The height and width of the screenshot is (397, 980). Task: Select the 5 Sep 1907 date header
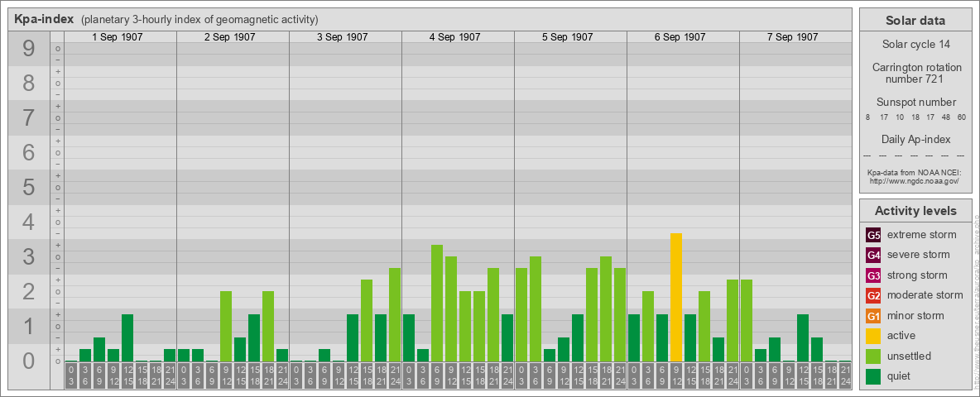[x=568, y=37]
